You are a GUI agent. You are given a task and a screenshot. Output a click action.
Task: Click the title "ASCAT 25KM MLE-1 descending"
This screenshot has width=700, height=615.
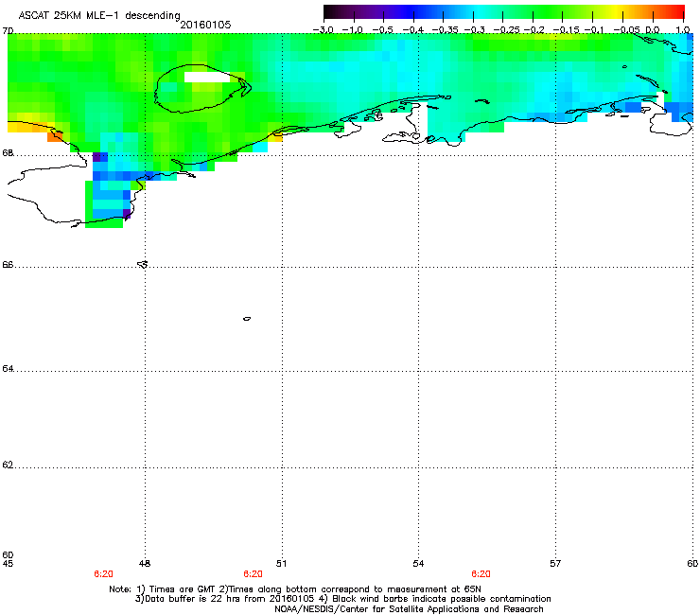click(x=99, y=15)
